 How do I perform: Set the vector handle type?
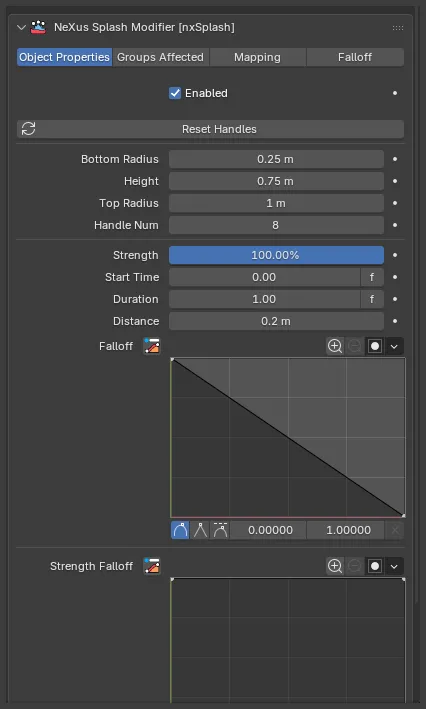200,530
